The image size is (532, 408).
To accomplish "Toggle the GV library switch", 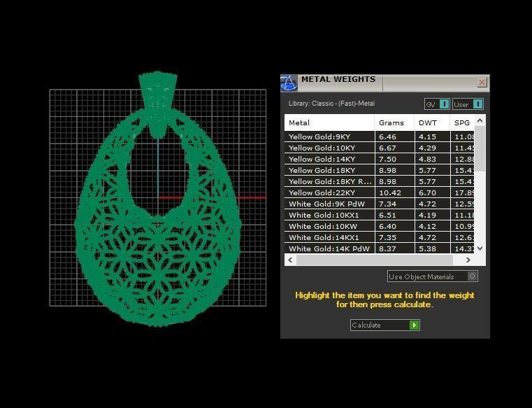I will [437, 104].
